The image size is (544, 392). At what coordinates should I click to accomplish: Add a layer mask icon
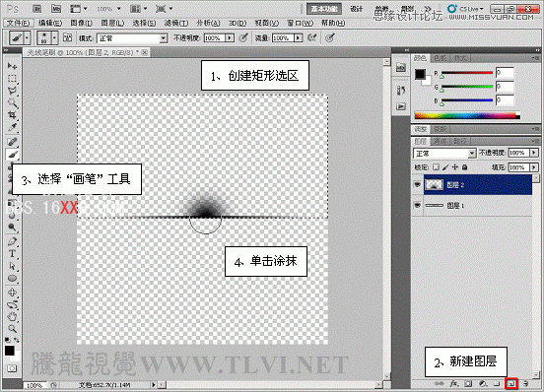click(x=468, y=383)
